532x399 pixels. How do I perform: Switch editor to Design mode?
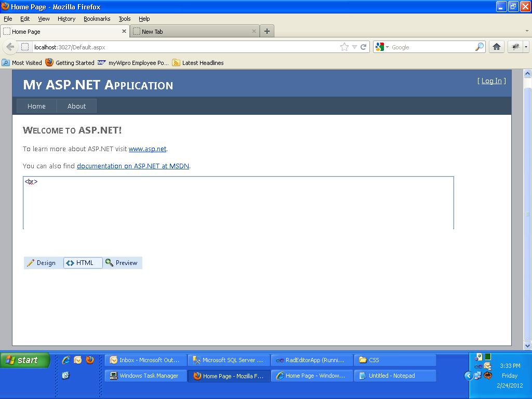pyautogui.click(x=42, y=263)
